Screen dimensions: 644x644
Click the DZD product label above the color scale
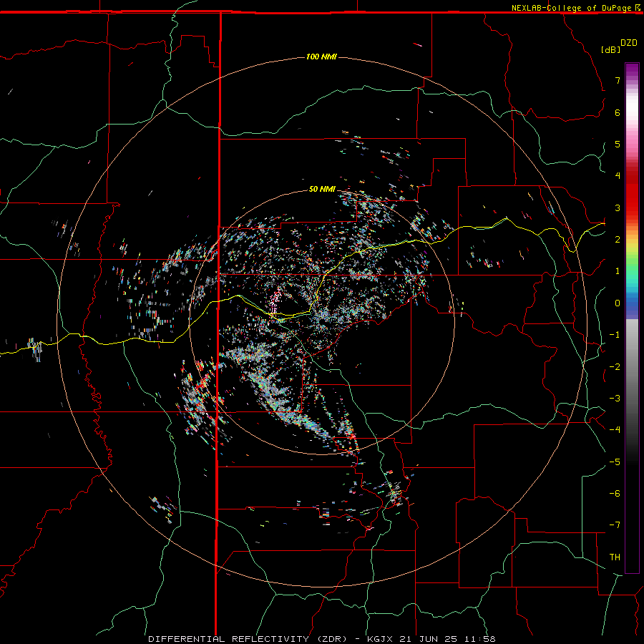pyautogui.click(x=629, y=43)
